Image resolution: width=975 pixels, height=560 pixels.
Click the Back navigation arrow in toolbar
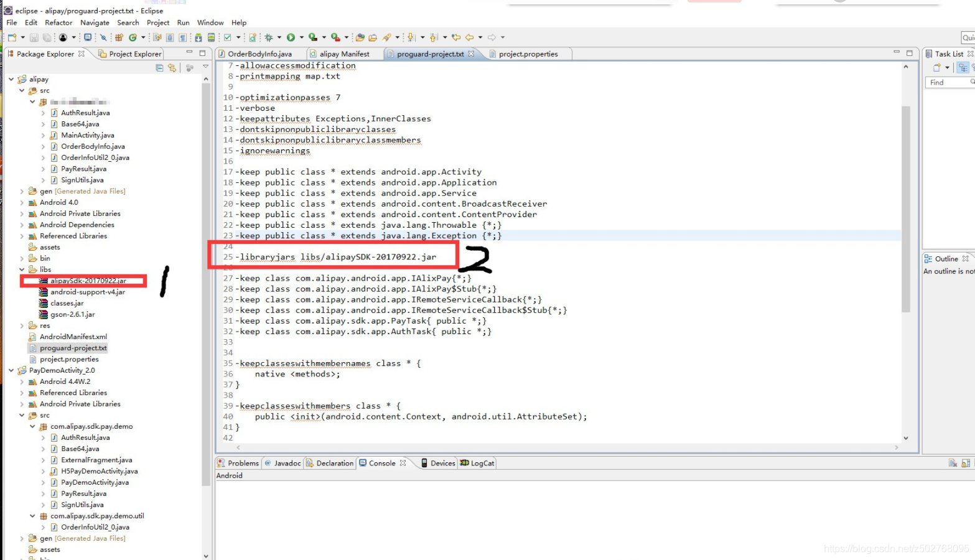pos(469,37)
